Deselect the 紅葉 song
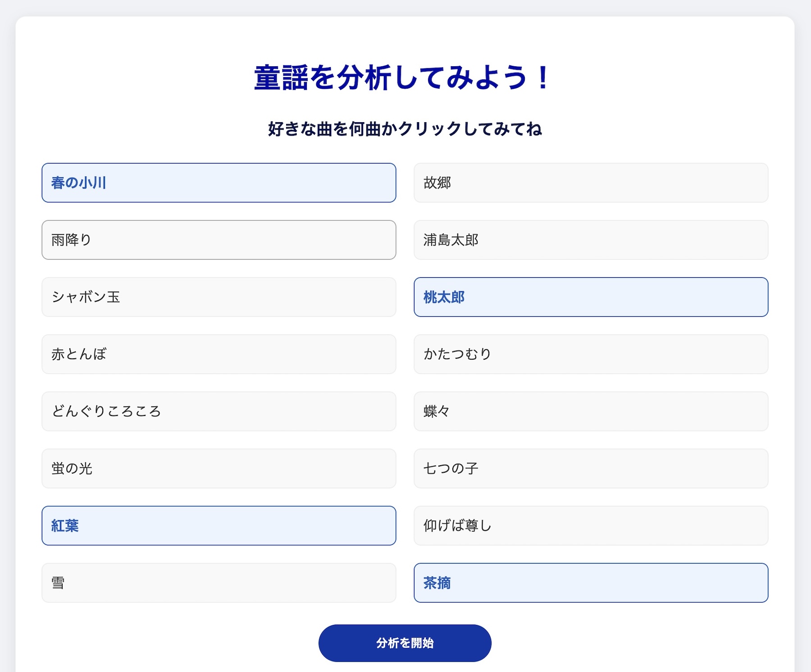Image resolution: width=811 pixels, height=672 pixels. pos(219,526)
